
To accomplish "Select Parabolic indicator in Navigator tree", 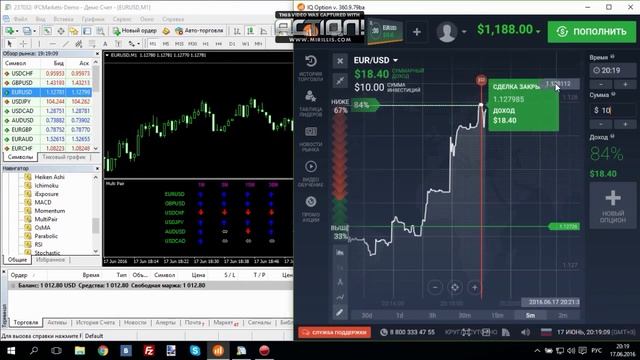I will click(x=46, y=236).
